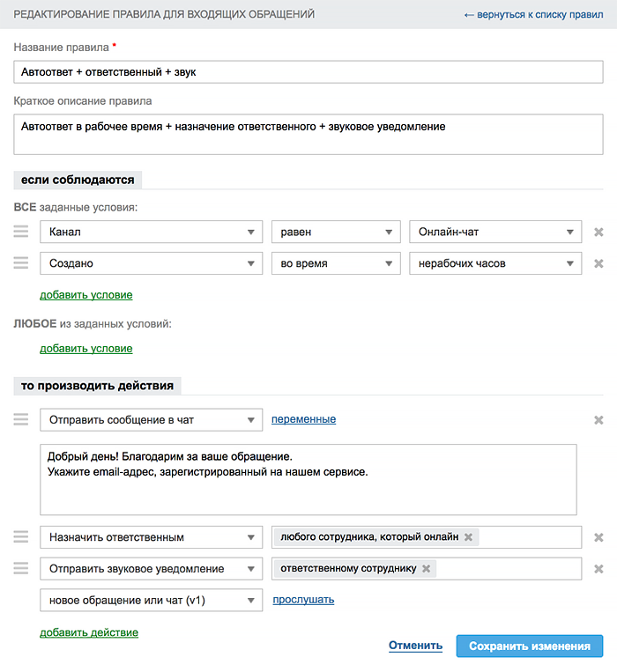This screenshot has width=617, height=672.
Task: Click drag handle of Назначить ответственным action
Action: 21,537
